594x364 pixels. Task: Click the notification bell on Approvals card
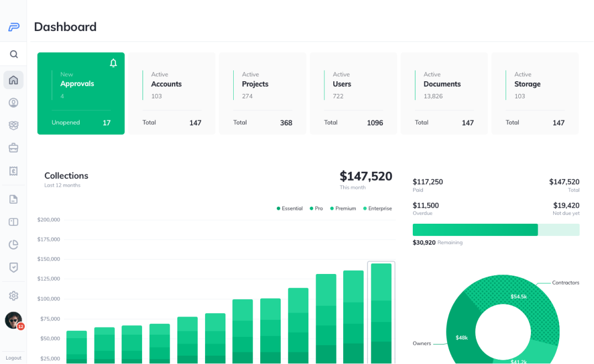coord(113,63)
